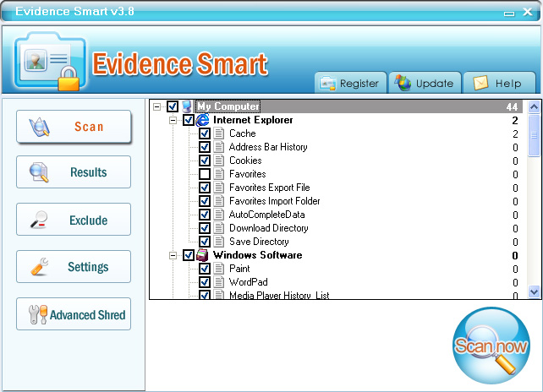Uncheck the Save Directory checkbox
543x392 pixels.
pos(205,242)
